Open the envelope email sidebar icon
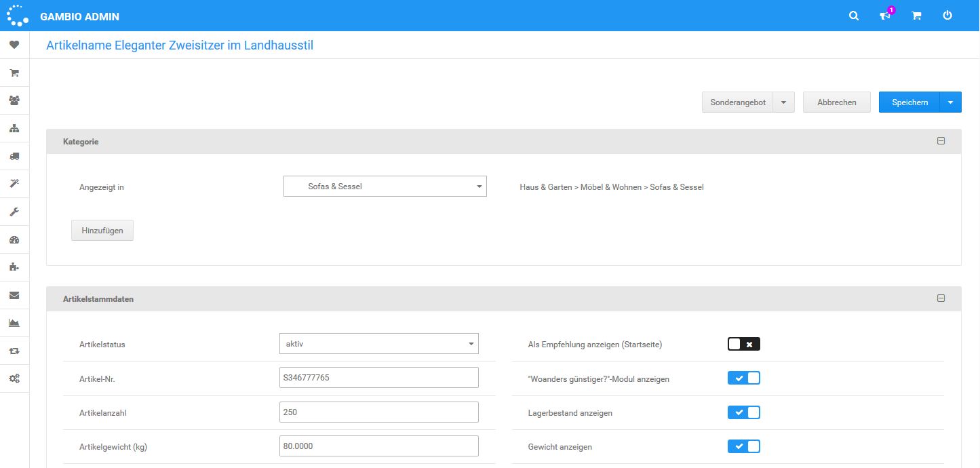Screen dimensions: 980x468 [14, 295]
